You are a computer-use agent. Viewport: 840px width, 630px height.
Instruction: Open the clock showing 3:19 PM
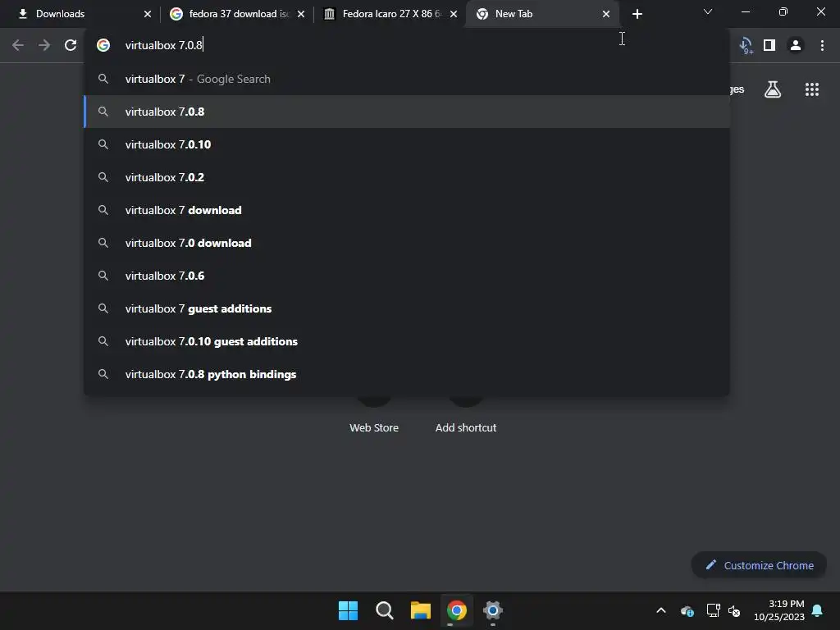click(779, 610)
